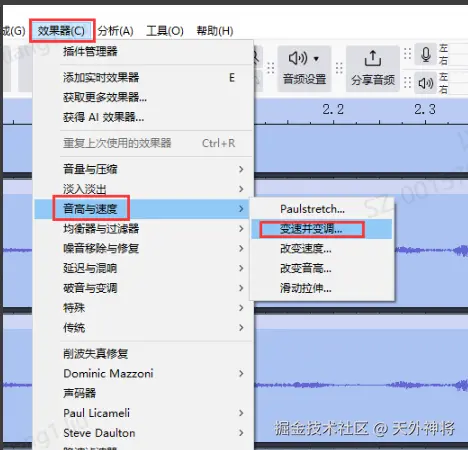The height and width of the screenshot is (450, 468).
Task: Open the 效果器(C) menu
Action: (x=61, y=31)
